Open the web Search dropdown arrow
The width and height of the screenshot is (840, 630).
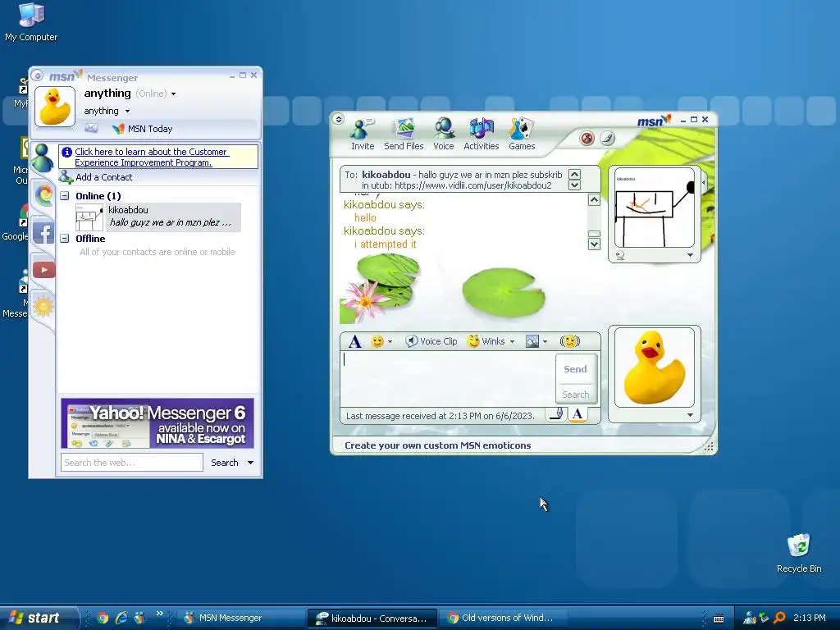point(250,463)
